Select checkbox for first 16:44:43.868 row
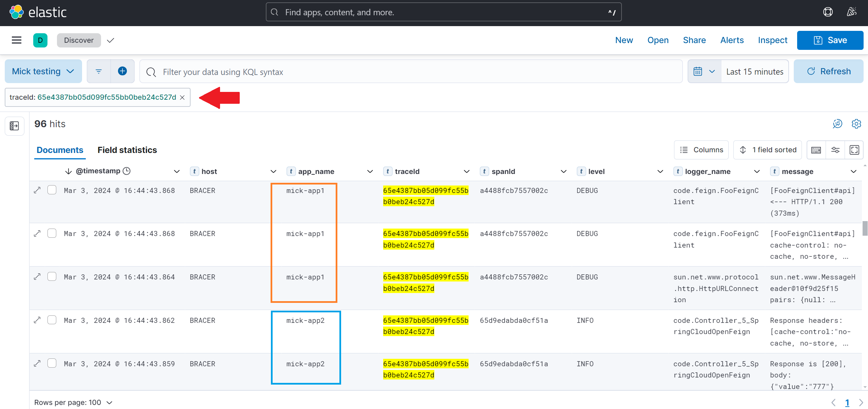 [x=52, y=190]
